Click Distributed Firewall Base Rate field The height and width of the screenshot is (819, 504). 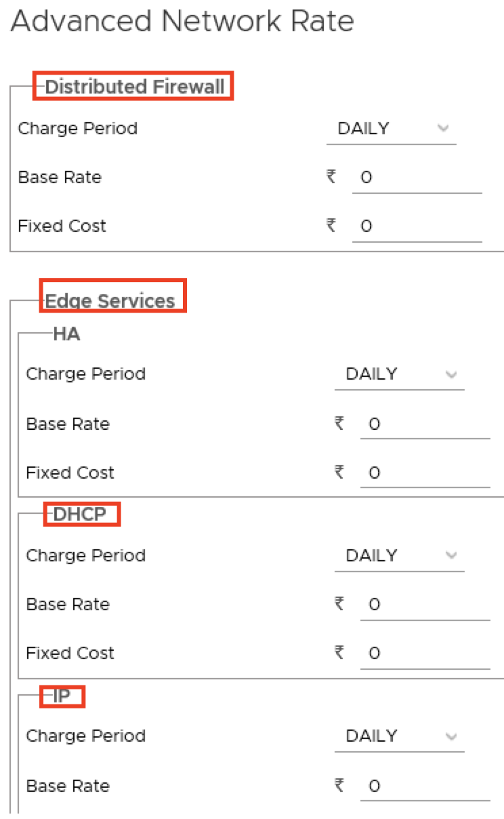(416, 178)
